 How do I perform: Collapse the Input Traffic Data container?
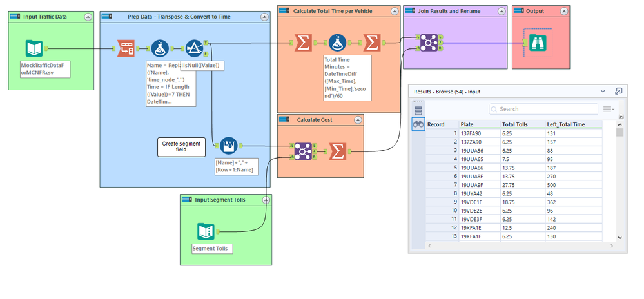[88, 17]
